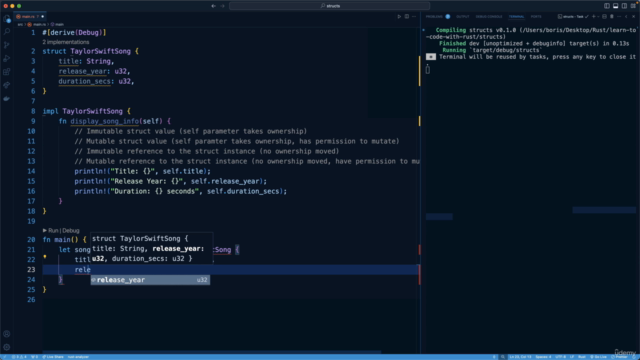
Task: Click Ln 23, Col 13 cursor position indicator
Action: (520, 357)
